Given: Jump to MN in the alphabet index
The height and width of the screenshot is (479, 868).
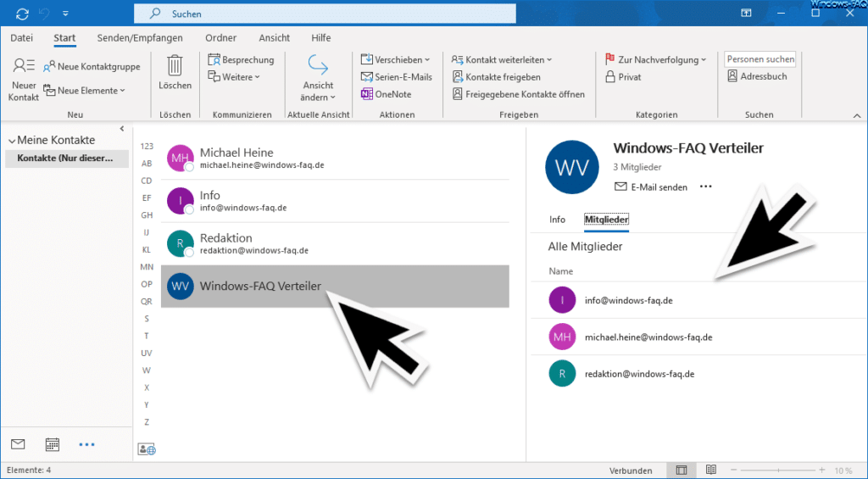Looking at the screenshot, I should (x=147, y=267).
